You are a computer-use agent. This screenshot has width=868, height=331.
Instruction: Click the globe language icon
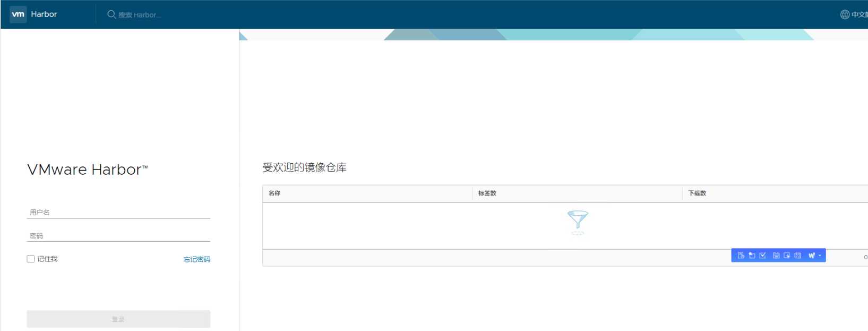tap(845, 14)
